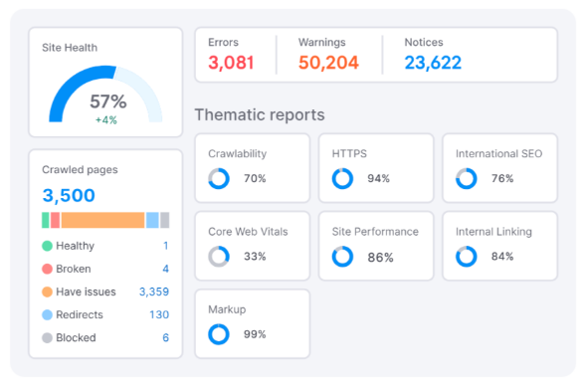Open the Redirects count 130
This screenshot has width=588, height=389.
[159, 314]
